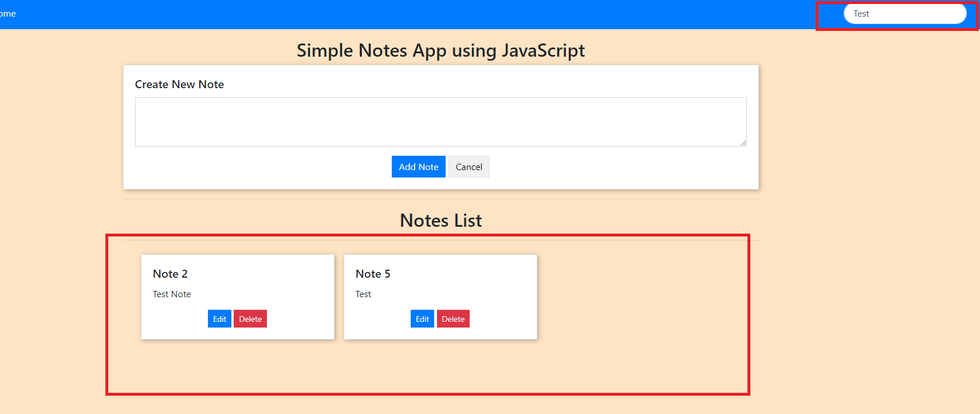Focus the search box containing 'Test'

tap(905, 14)
